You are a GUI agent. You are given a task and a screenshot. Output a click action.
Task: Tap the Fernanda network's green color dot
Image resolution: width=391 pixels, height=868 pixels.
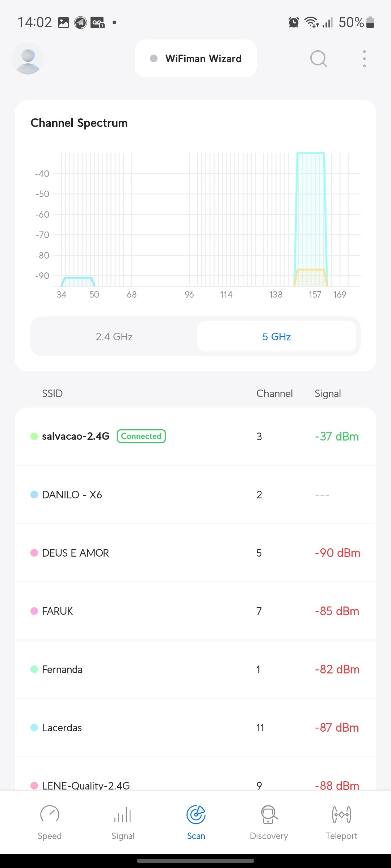point(34,669)
